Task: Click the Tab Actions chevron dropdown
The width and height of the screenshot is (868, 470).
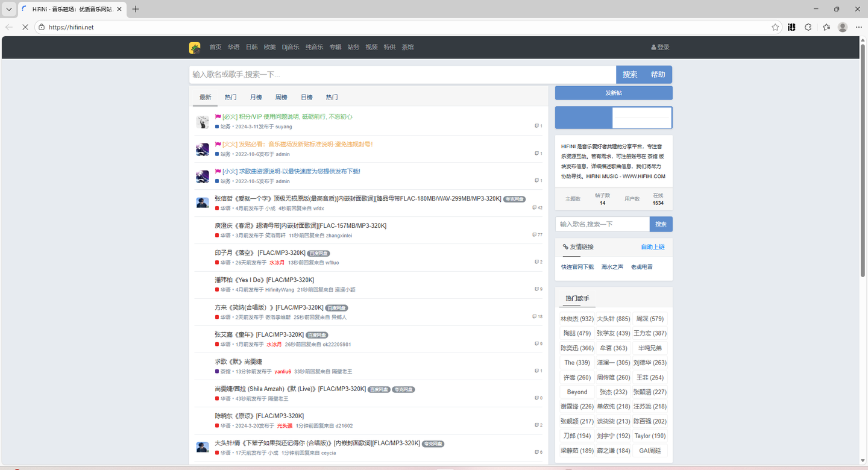Action: (9, 9)
